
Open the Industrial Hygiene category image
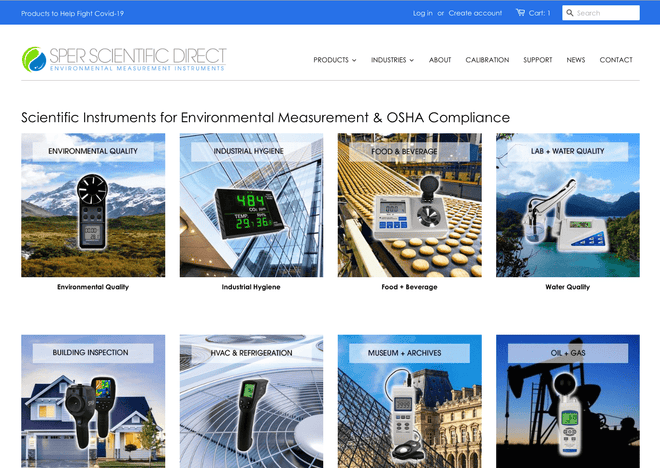(x=251, y=205)
